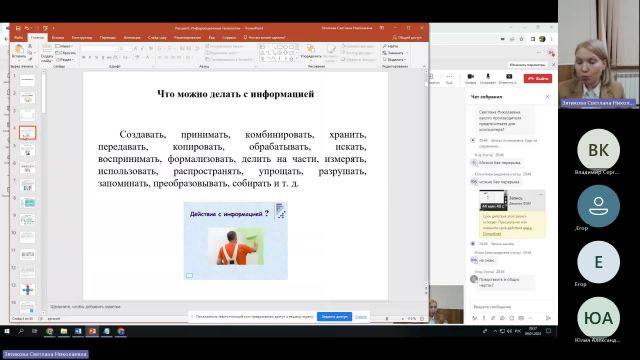Select slide thumbnail number 2

(27, 98)
